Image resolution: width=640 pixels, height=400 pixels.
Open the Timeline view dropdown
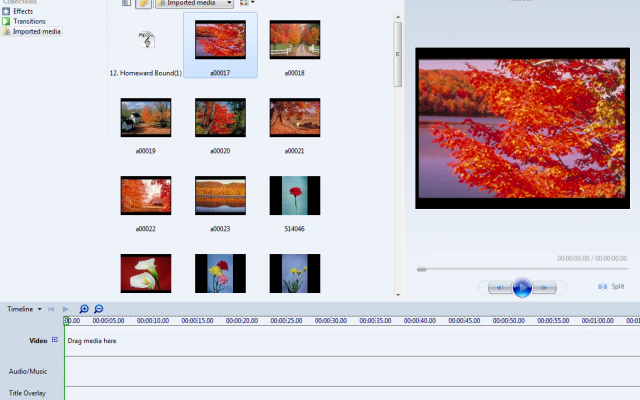(x=24, y=309)
